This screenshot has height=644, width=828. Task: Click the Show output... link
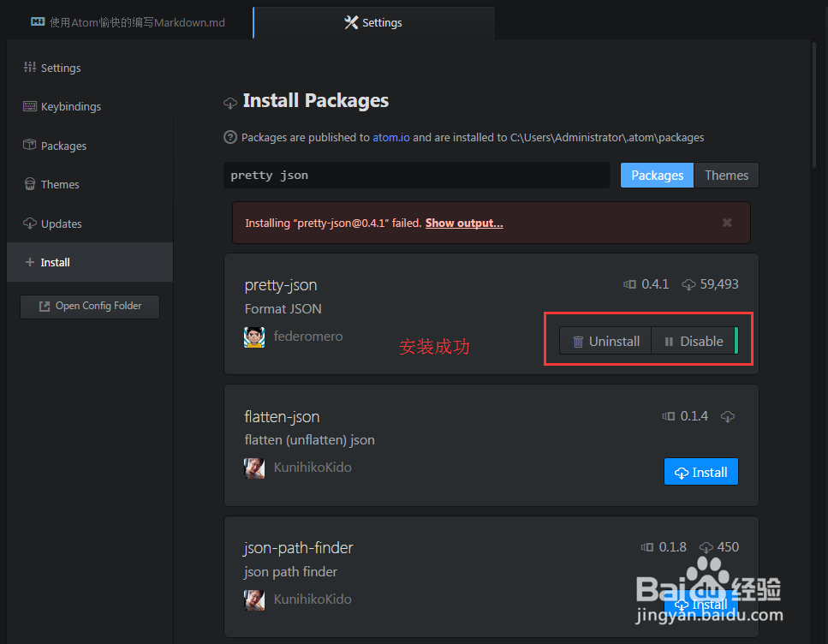point(464,223)
